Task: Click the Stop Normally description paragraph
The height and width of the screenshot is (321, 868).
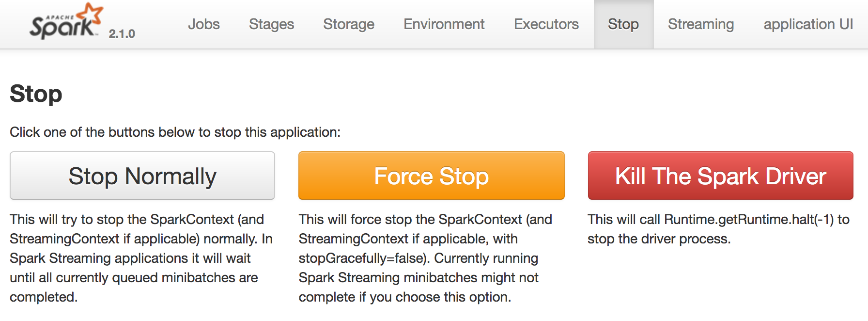Action: (140, 258)
